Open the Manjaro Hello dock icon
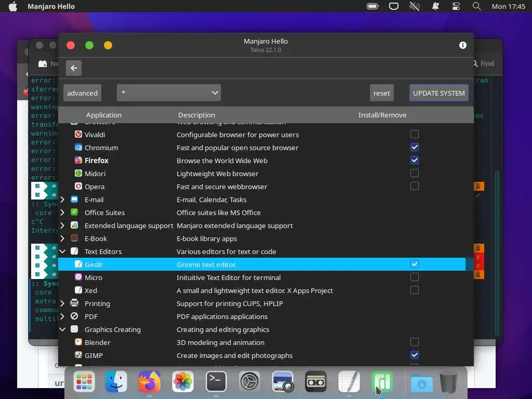Image resolution: width=532 pixels, height=399 pixels. (x=382, y=382)
